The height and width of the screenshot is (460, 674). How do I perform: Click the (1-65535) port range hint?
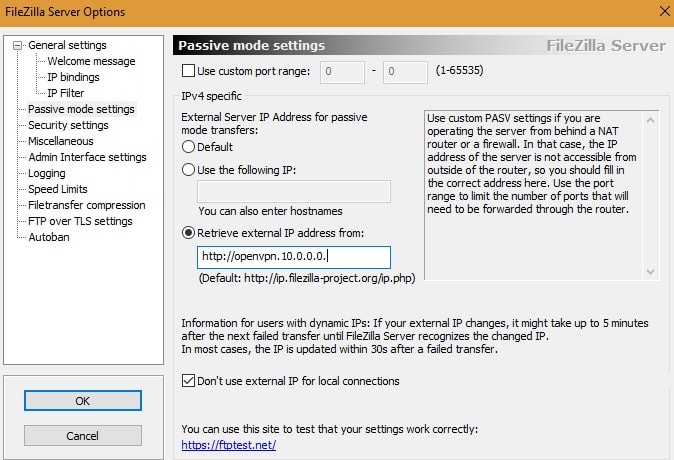click(460, 70)
